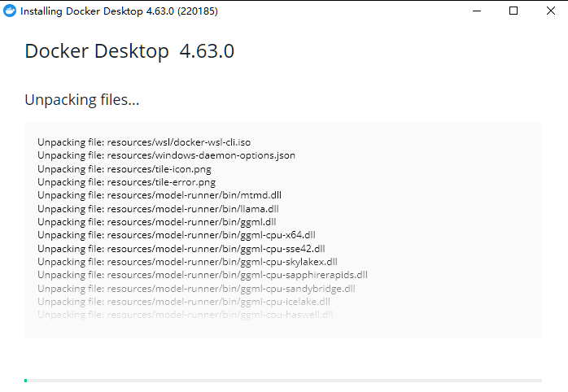Close the Docker Desktop installer window
The height and width of the screenshot is (392, 568).
pyautogui.click(x=549, y=11)
